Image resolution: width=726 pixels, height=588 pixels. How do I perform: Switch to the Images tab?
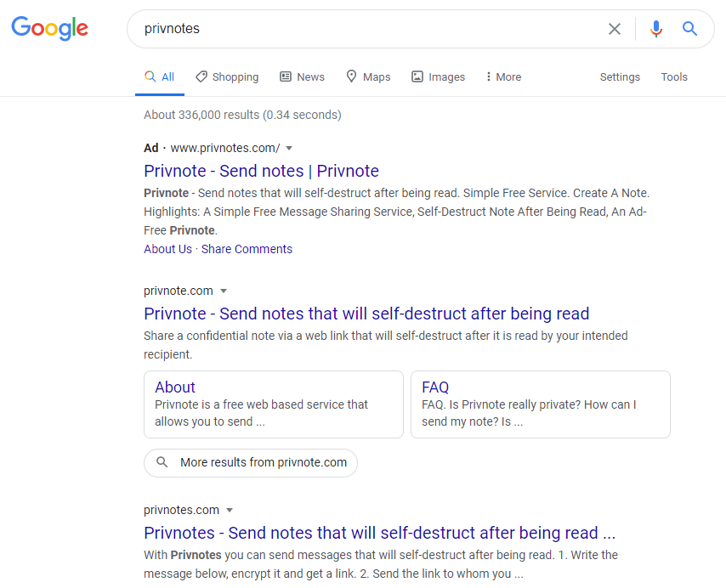pyautogui.click(x=438, y=76)
